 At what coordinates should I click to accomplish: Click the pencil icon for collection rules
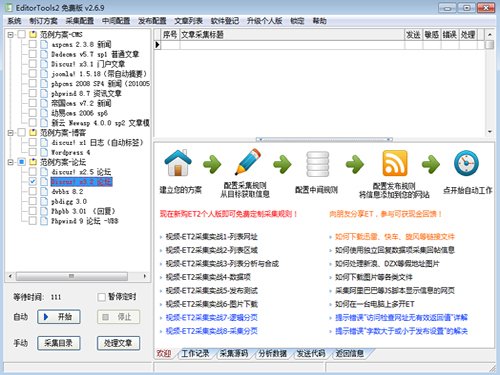tap(248, 162)
